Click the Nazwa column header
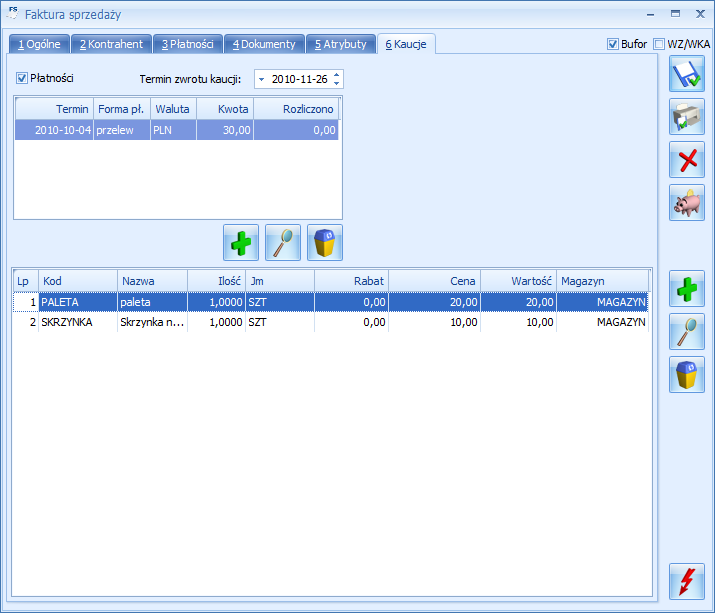 point(152,281)
